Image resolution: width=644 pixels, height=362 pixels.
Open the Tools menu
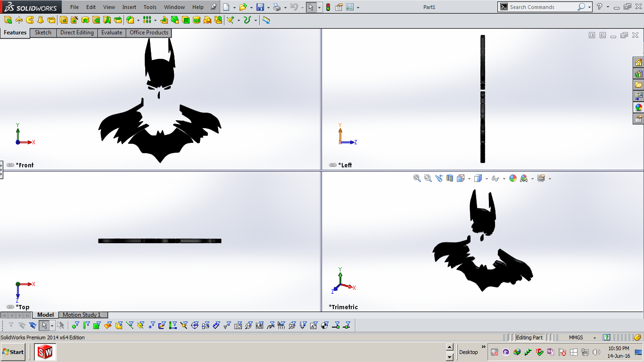click(x=150, y=7)
